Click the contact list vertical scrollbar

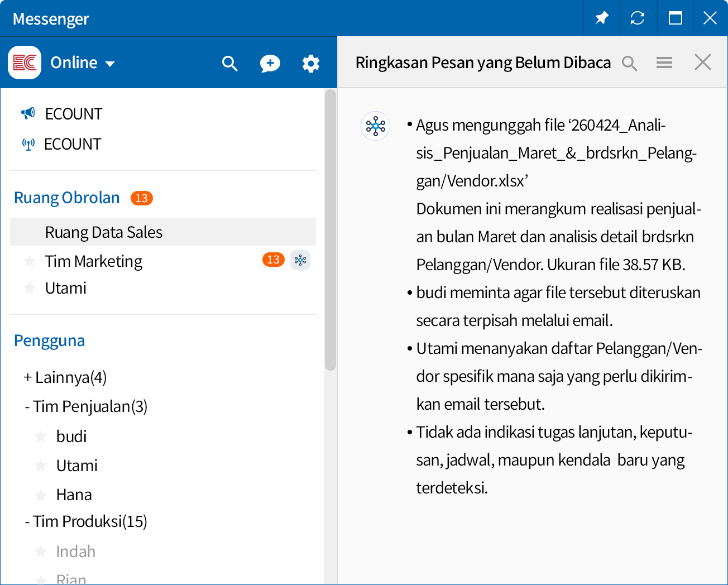click(x=331, y=230)
